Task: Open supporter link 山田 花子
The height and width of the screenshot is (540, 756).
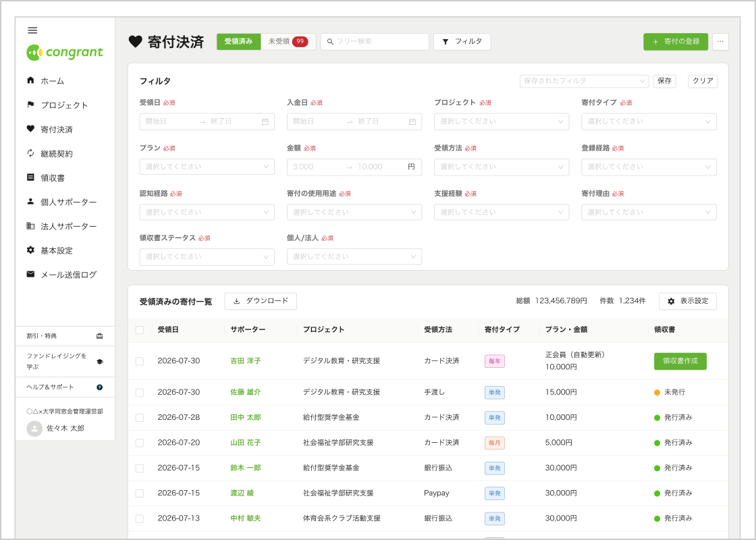Action: tap(246, 443)
